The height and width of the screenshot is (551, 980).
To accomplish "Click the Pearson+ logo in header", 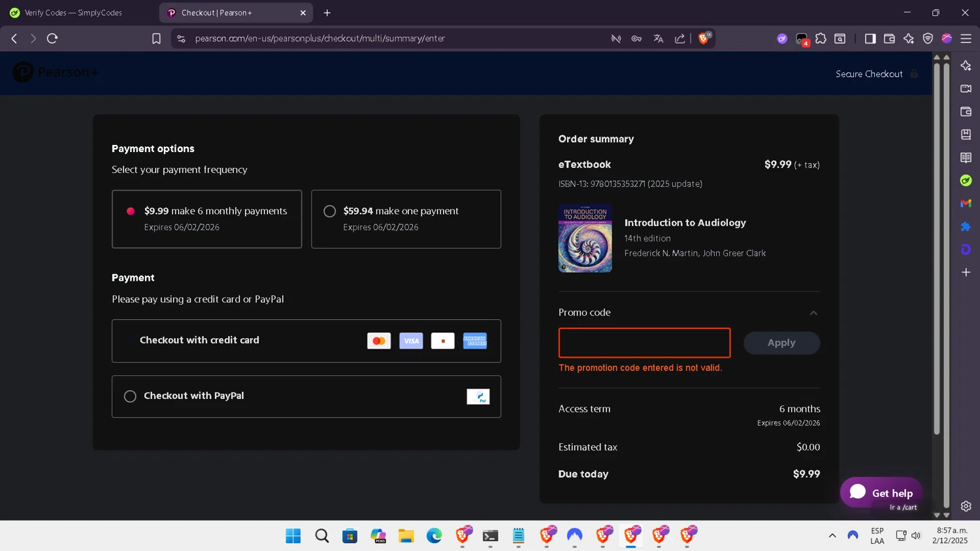I will [56, 72].
